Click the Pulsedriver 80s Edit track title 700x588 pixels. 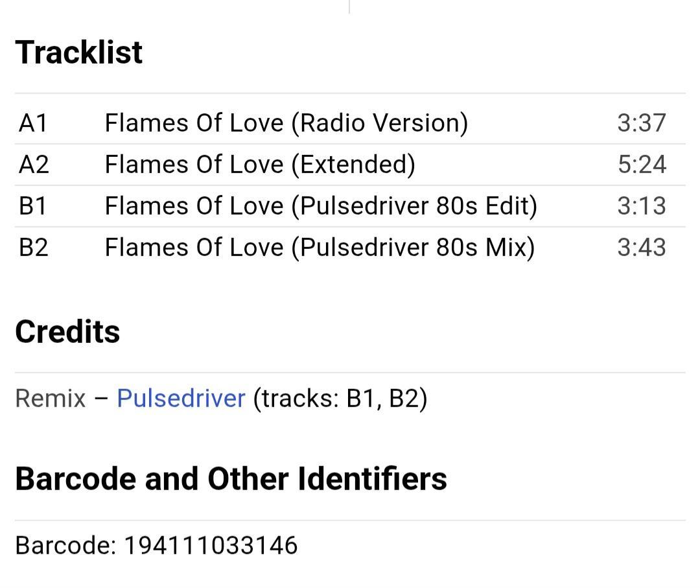[x=321, y=206]
